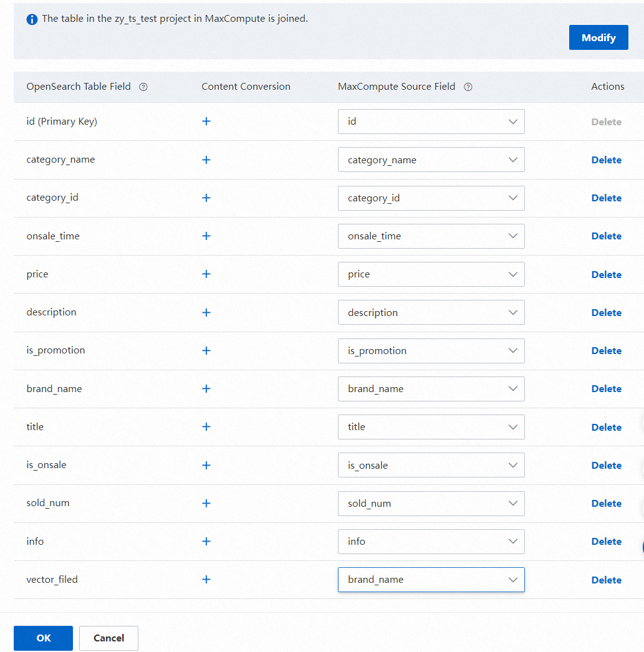
Task: Add content conversion for title row
Action: [x=206, y=427]
